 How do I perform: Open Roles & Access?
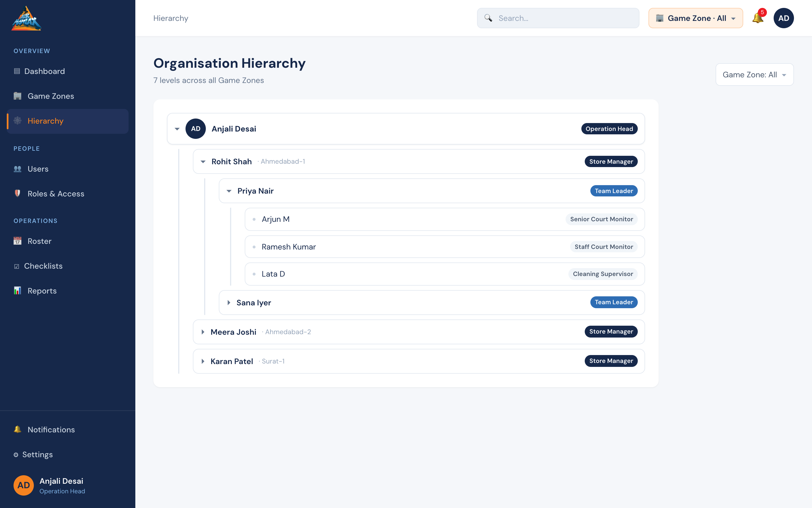67,194
